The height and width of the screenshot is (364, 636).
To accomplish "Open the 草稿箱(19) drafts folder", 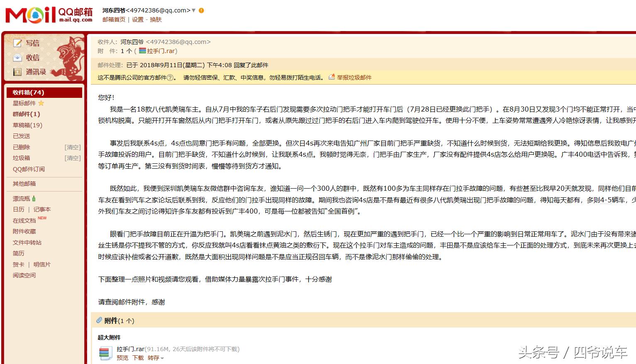I will click(27, 125).
